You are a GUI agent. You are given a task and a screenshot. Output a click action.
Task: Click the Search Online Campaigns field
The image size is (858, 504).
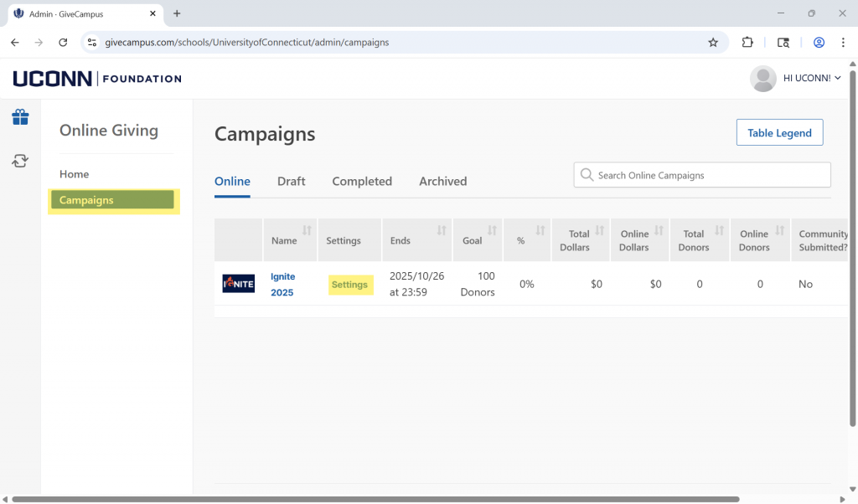coord(702,176)
